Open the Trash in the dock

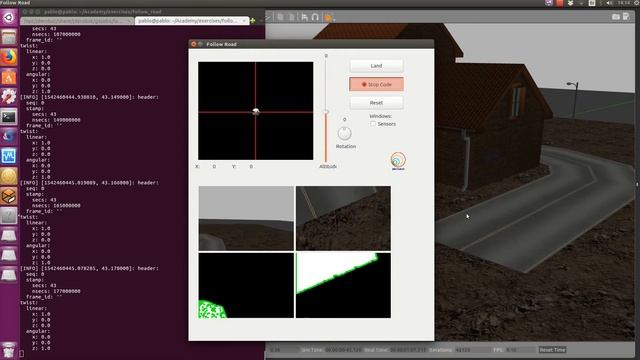(x=9, y=350)
